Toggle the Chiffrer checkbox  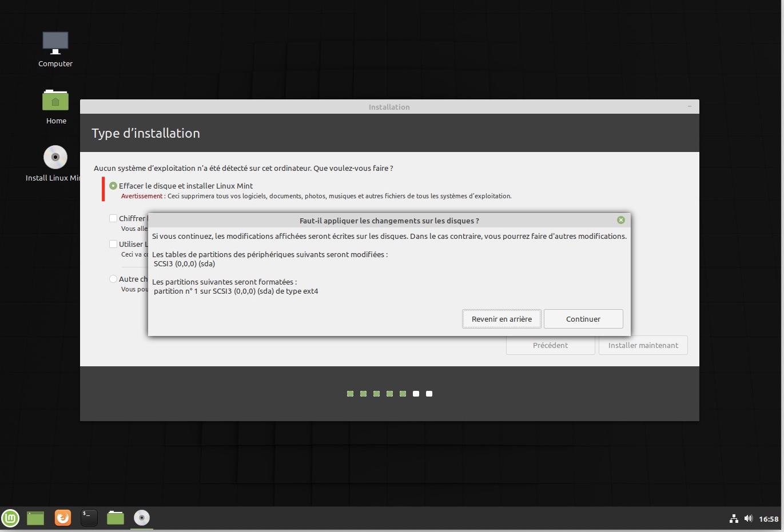click(113, 218)
